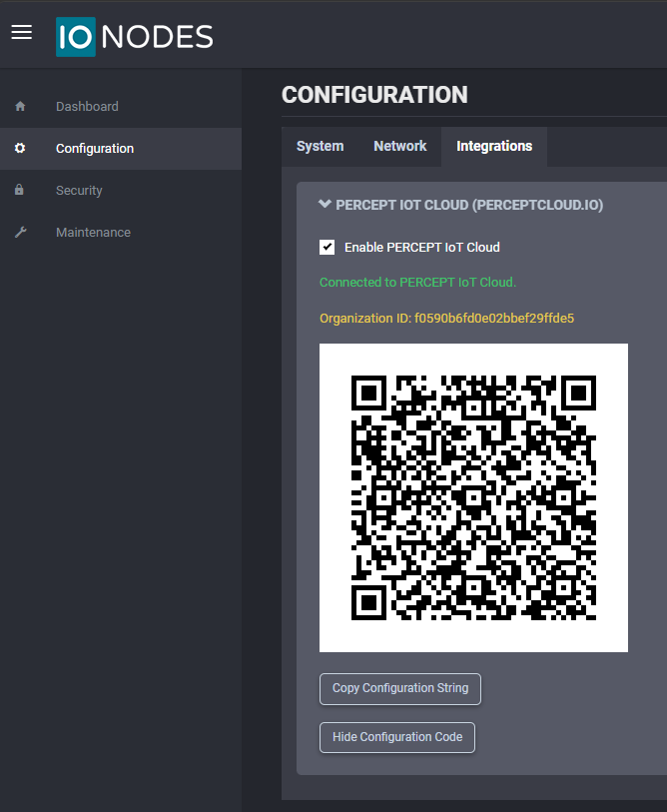The image size is (667, 812).
Task: Click the IONODES logo
Action: click(135, 37)
